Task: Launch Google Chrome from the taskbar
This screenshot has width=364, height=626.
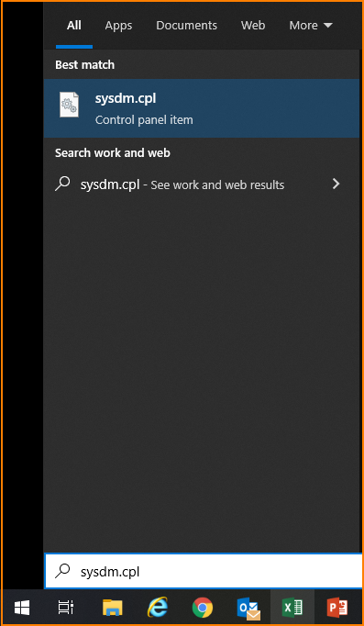Action: pos(203,608)
